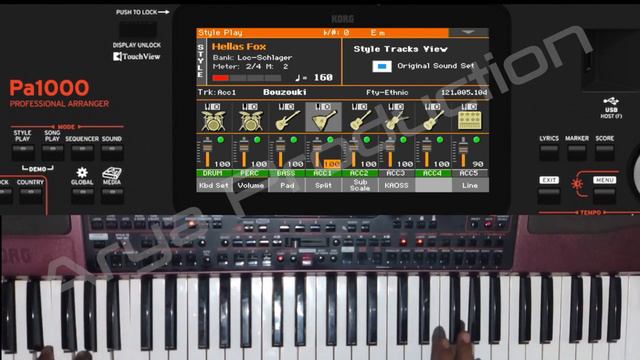This screenshot has height=360, width=640.
Task: Click the vertical STYLE side label
Action: pos(200,61)
